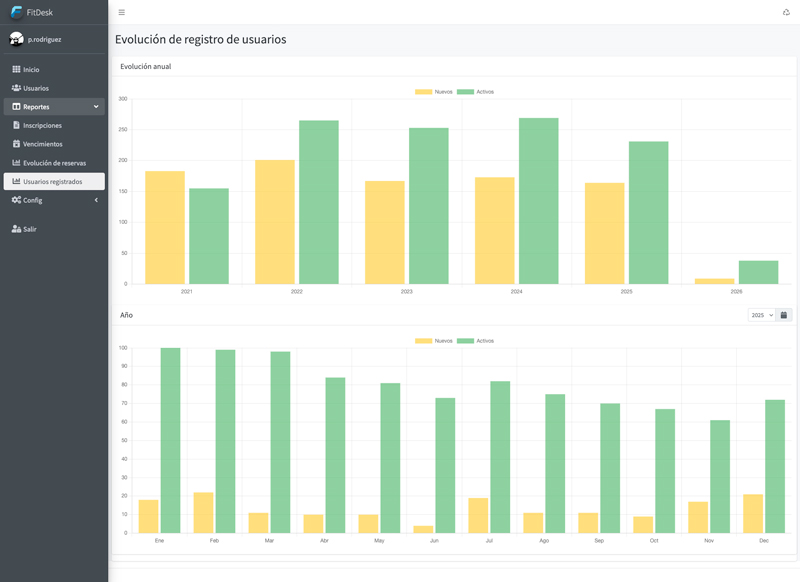Click the 2023 yellow Nuevos bar

[385, 233]
